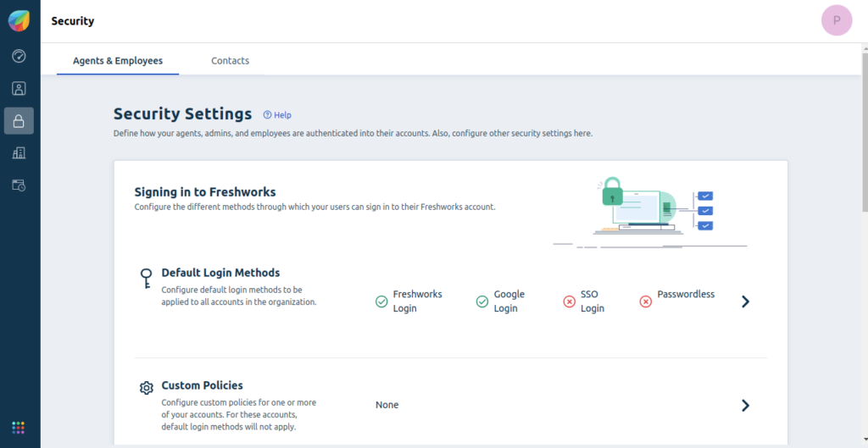Click the Freshworks Login green check status

click(x=381, y=301)
